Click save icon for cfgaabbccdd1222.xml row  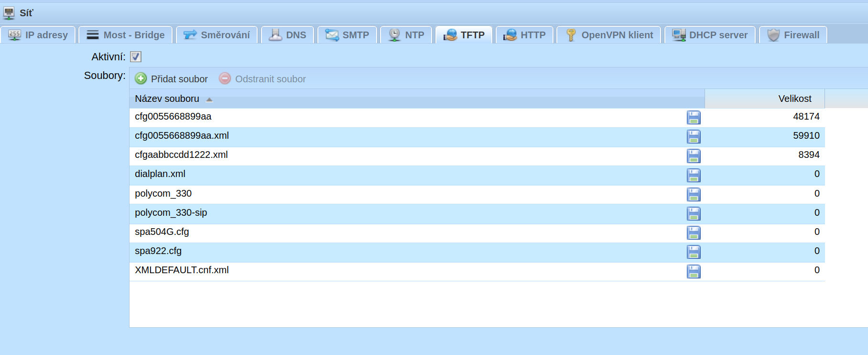694,156
